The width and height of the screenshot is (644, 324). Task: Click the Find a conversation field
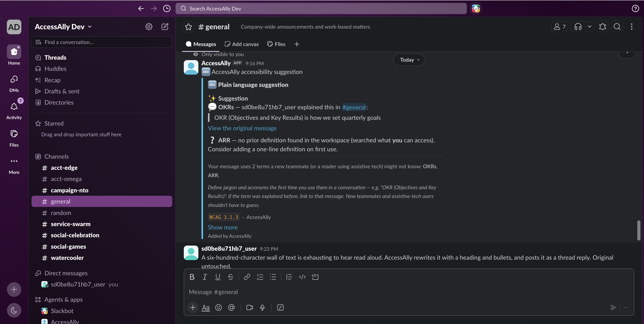pos(102,42)
